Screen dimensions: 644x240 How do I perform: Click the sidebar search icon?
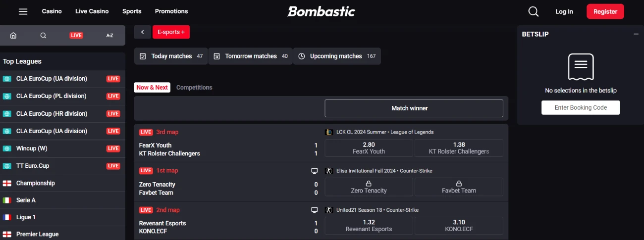[x=43, y=35]
